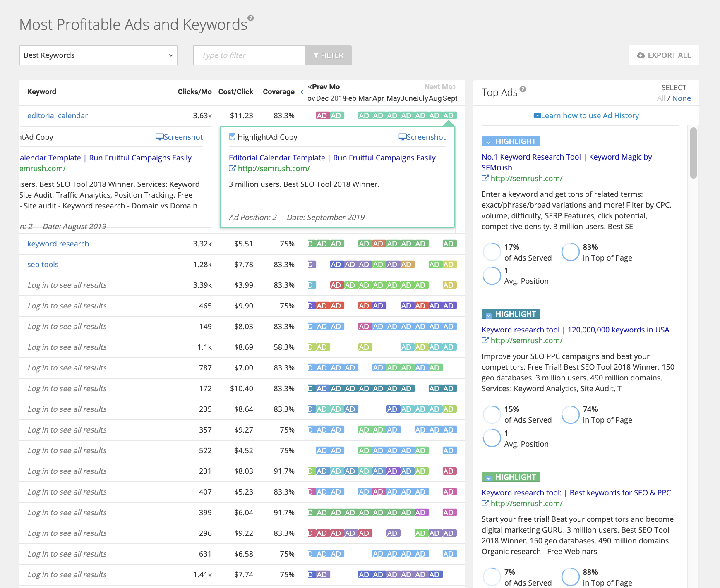720x588 pixels.
Task: Open the Best Keywords dropdown
Action: (98, 55)
